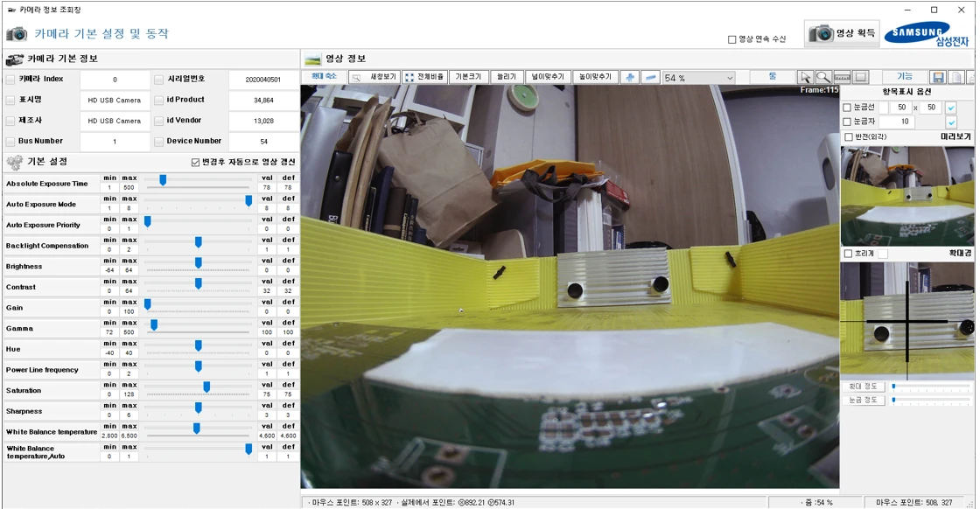
Task: Click the 미리보기 preview thumbnail
Action: point(907,196)
